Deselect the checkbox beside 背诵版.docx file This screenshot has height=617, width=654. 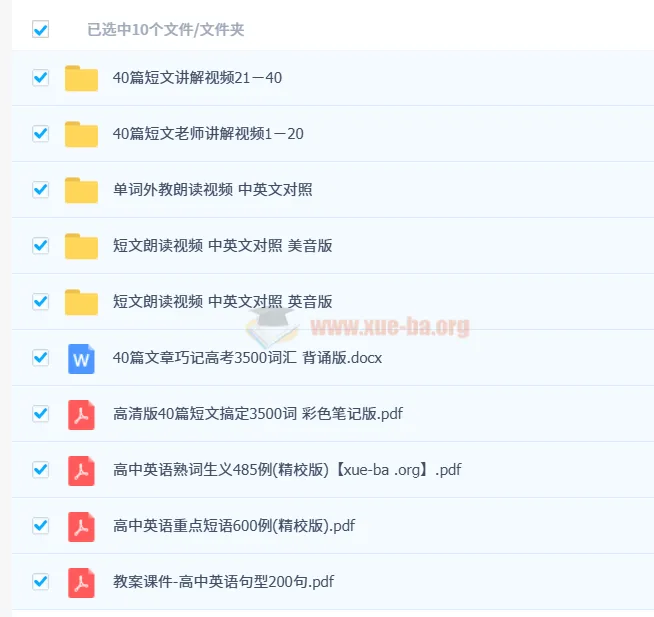(40, 358)
